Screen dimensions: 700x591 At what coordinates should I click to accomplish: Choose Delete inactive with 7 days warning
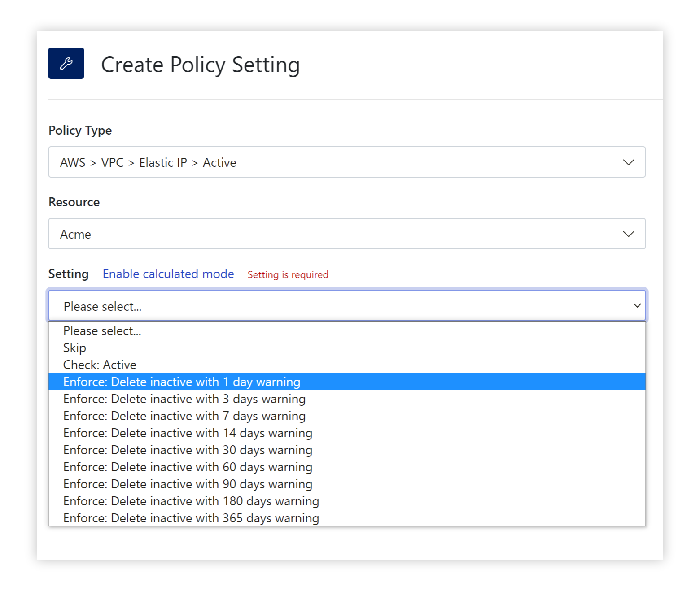[x=347, y=416]
